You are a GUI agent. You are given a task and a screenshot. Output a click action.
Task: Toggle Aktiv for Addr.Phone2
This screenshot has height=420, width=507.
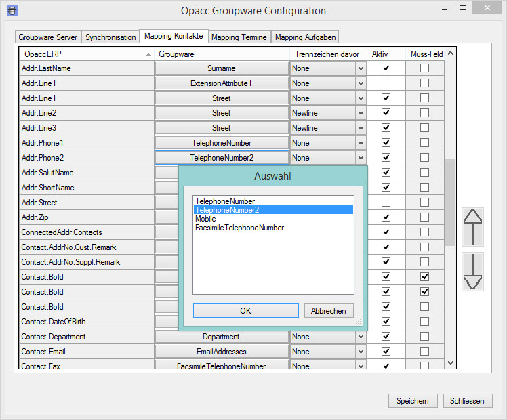pos(386,157)
